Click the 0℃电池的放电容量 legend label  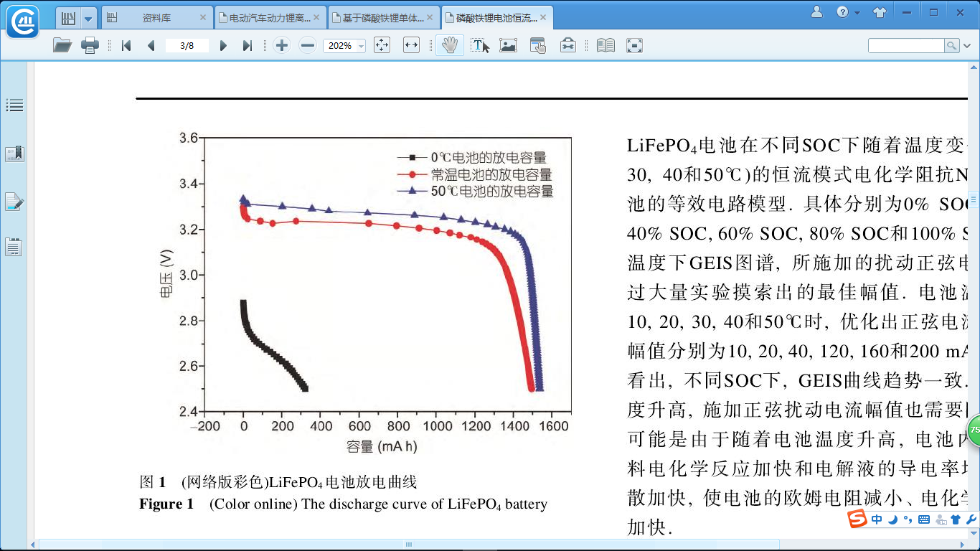pos(489,158)
